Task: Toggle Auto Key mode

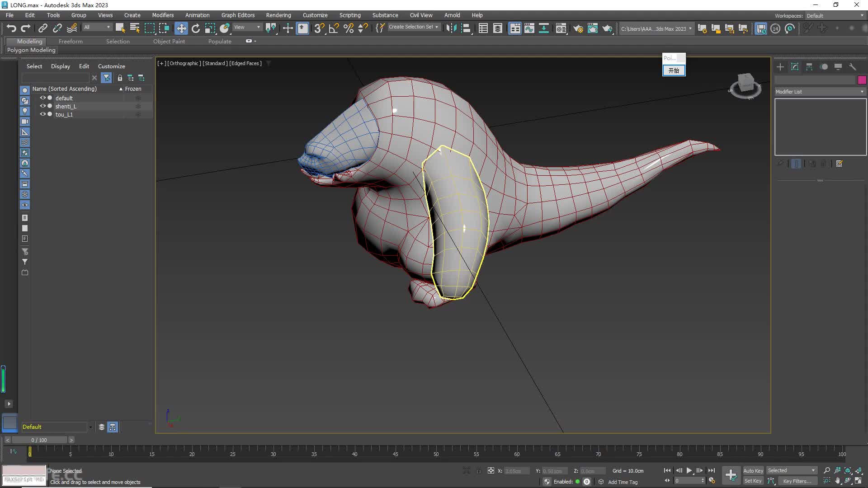Action: coord(753,470)
